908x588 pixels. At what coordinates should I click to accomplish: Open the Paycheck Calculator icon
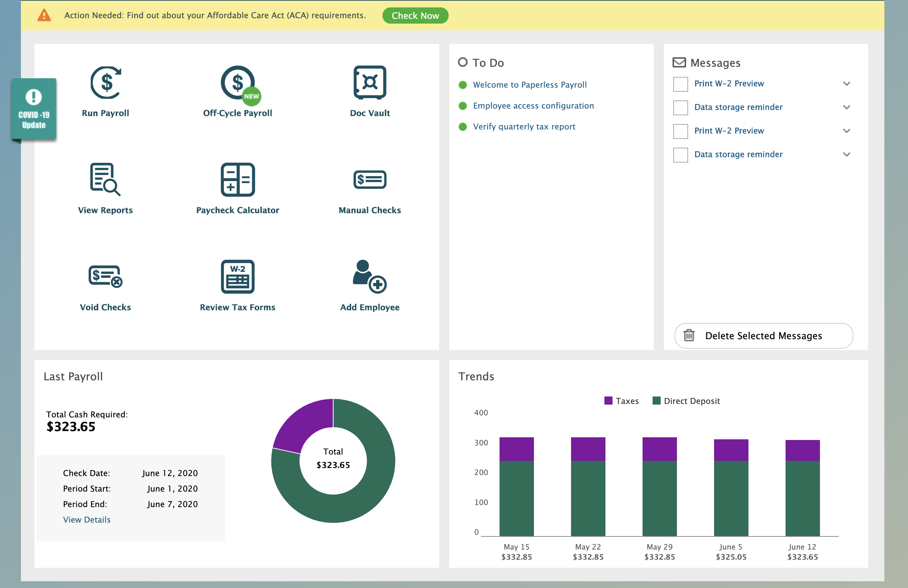pos(237,180)
